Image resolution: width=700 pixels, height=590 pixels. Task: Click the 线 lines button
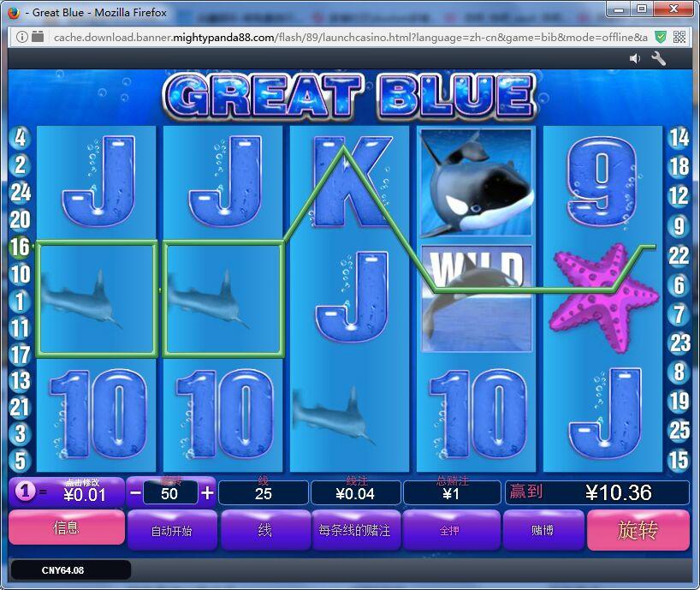[265, 530]
